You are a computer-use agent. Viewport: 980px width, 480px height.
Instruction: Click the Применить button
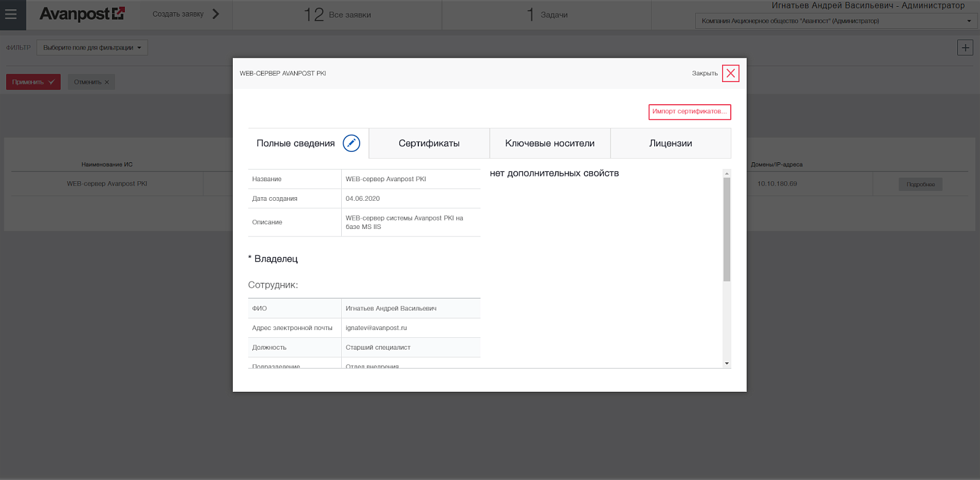pos(34,82)
